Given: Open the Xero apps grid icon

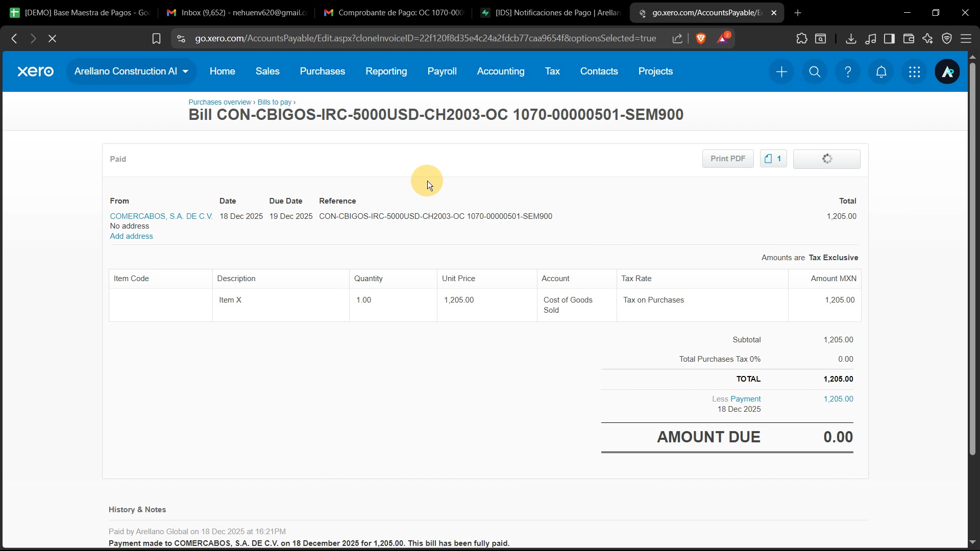Looking at the screenshot, I should point(914,72).
